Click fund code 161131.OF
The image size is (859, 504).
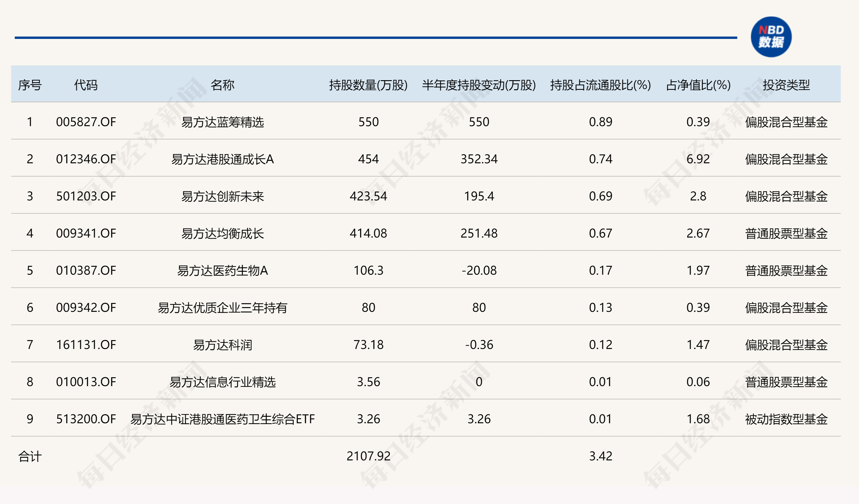(86, 345)
